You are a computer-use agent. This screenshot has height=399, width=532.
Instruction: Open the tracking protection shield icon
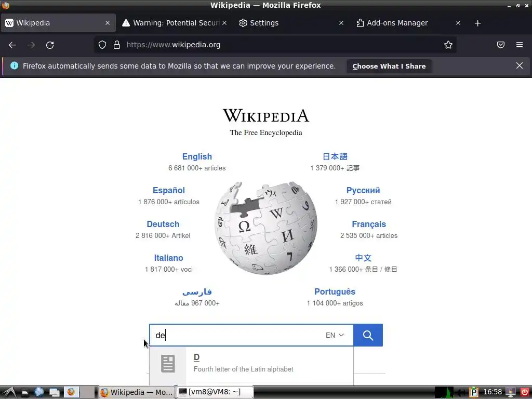tap(102, 45)
